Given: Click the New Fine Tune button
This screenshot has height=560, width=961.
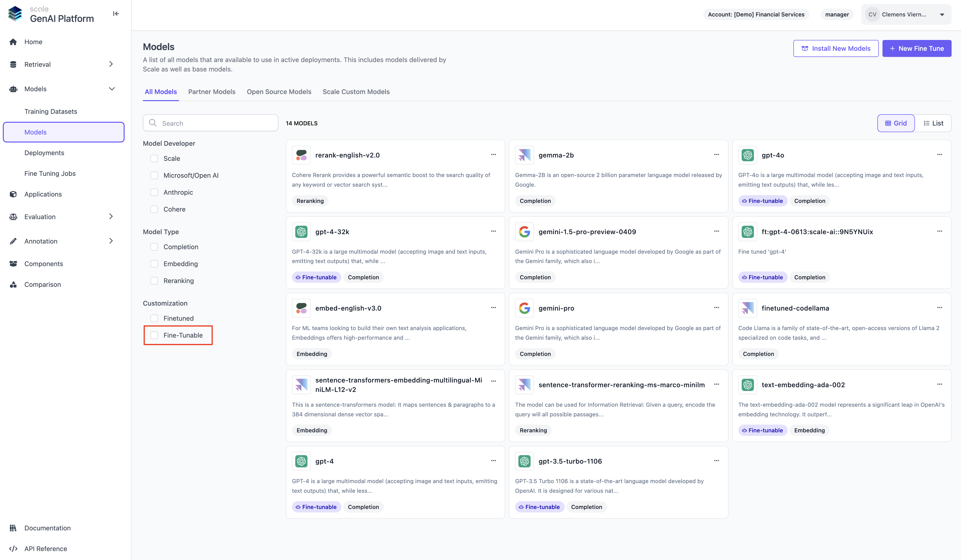Looking at the screenshot, I should [x=916, y=48].
